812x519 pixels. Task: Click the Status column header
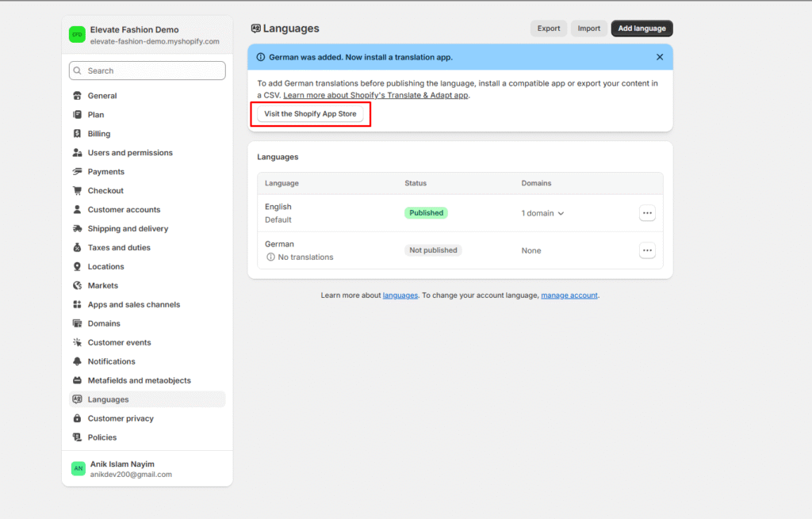[416, 183]
